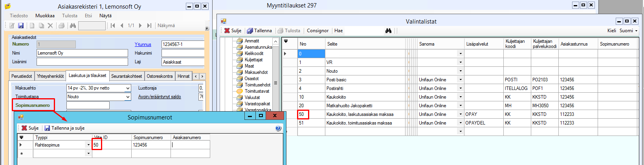Image resolution: width=644 pixels, height=165 pixels.
Task: Go to the last record arrow
Action: click(149, 26)
